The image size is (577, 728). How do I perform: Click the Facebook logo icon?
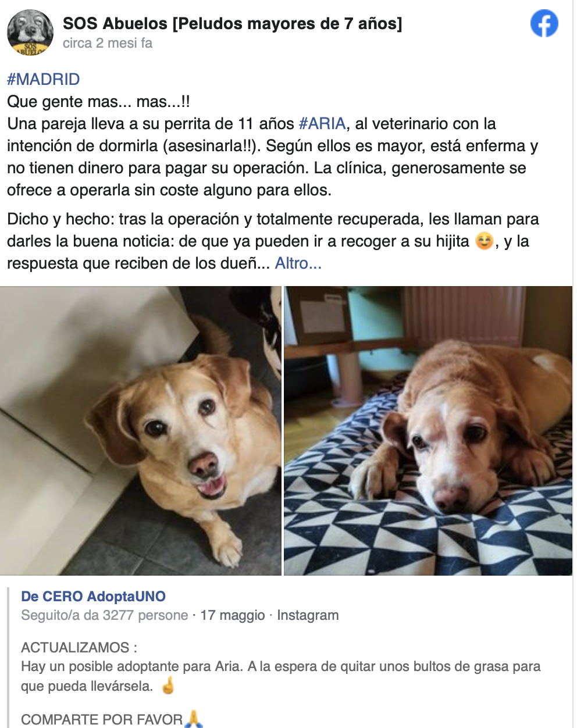click(544, 24)
